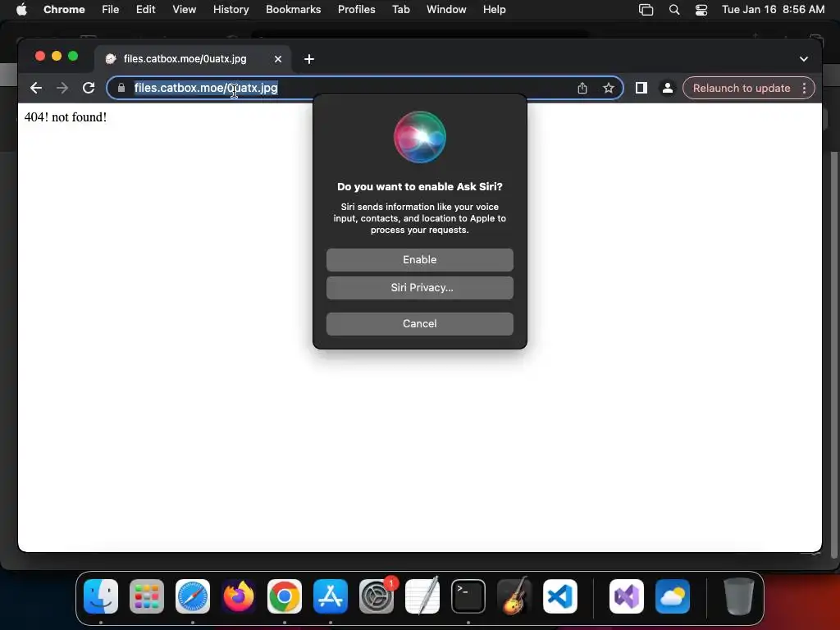This screenshot has height=630, width=840.
Task: Open Siri Privacy details
Action: [419, 288]
